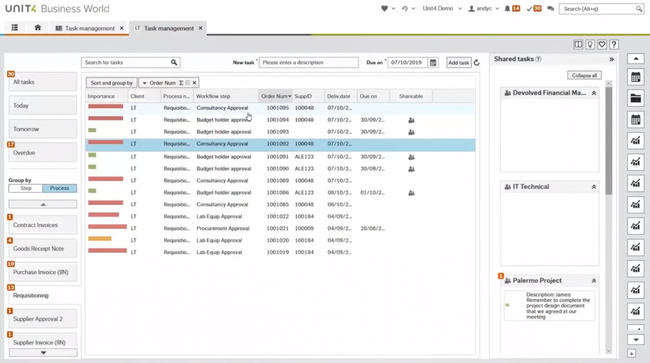Click the up arrow above Contract Invoices
Image resolution: width=650 pixels, height=363 pixels.
[x=43, y=204]
